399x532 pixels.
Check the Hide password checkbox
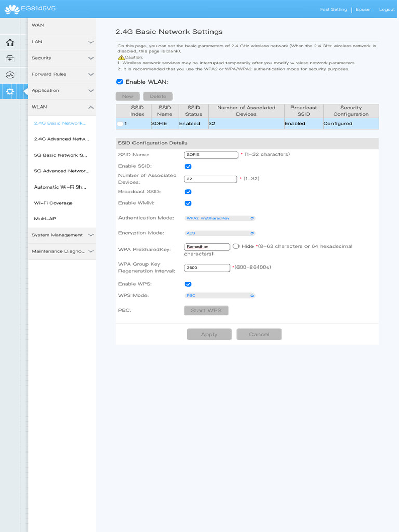236,246
